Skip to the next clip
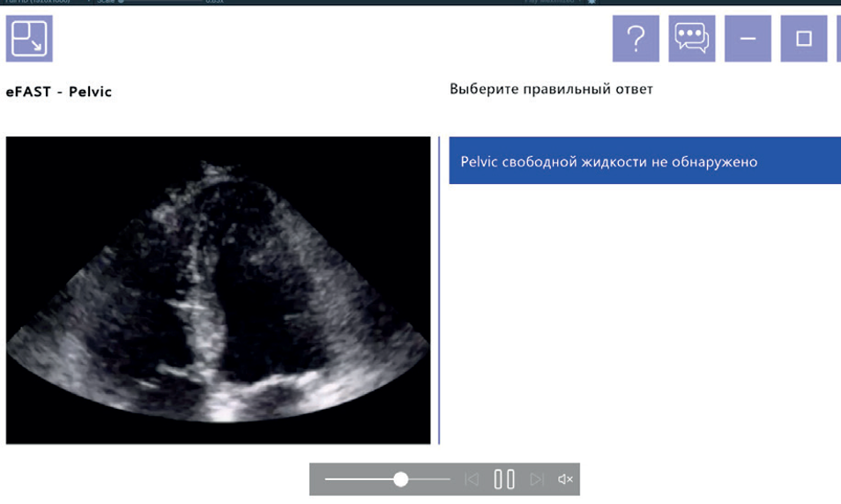This screenshot has width=841, height=504. pyautogui.click(x=537, y=478)
